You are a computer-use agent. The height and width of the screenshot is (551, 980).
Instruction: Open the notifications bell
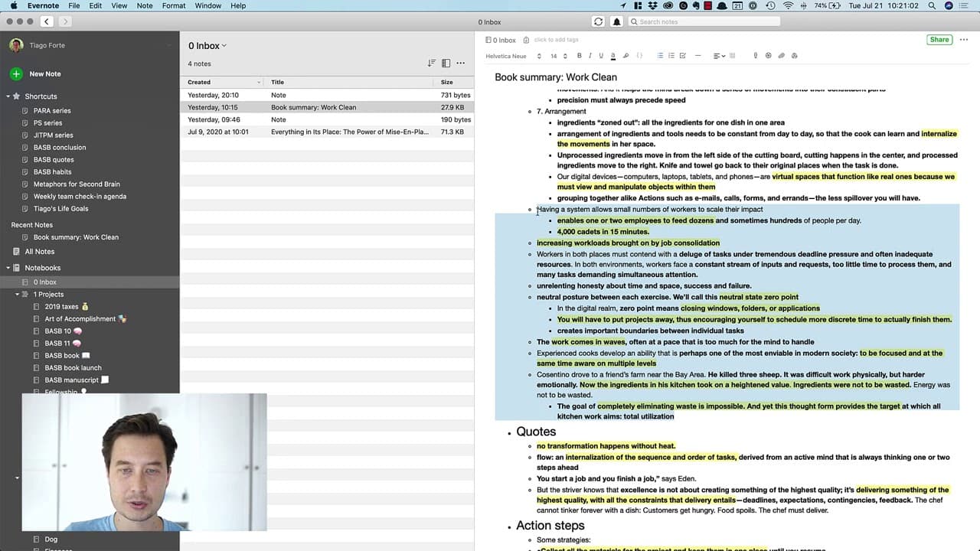point(616,22)
